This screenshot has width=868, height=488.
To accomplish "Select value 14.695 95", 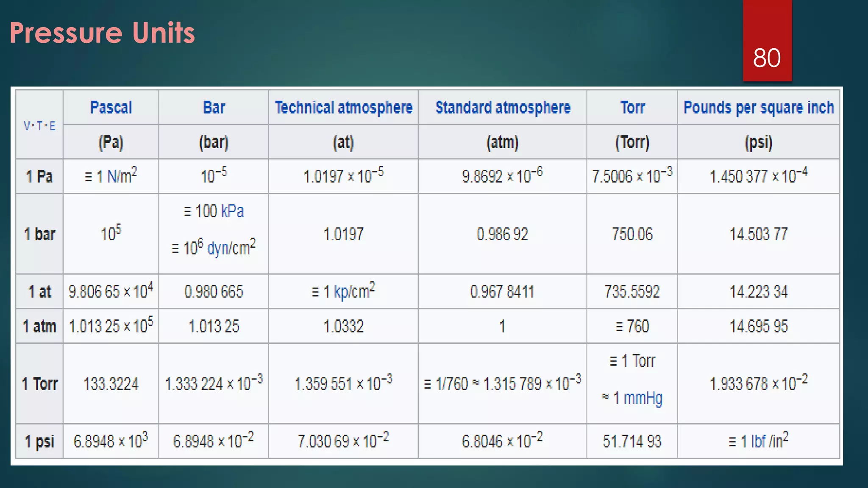I will pyautogui.click(x=759, y=326).
